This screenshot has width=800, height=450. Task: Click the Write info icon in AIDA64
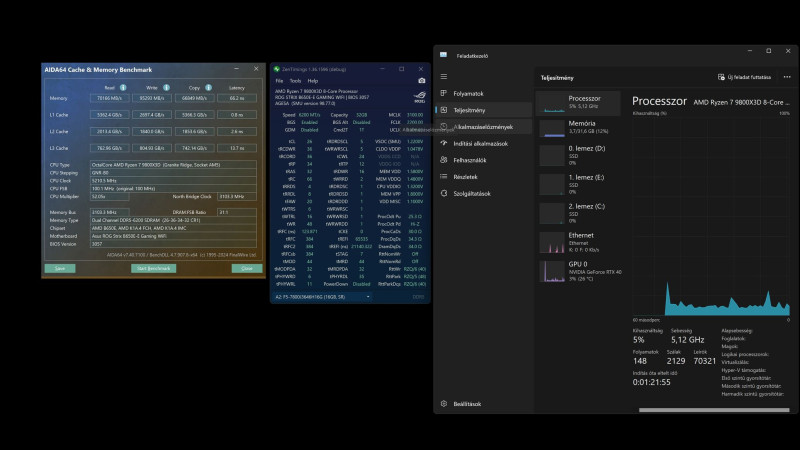pos(166,88)
